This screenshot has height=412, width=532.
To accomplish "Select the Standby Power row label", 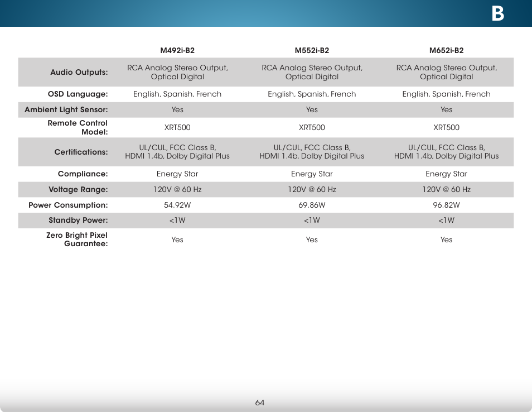I will [x=78, y=220].
